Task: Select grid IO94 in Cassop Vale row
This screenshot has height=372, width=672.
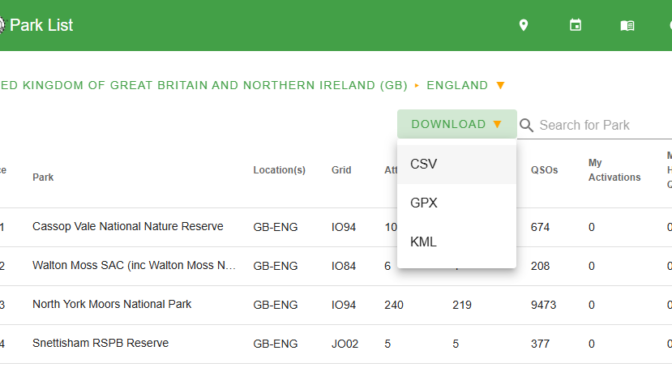Action: pos(343,227)
